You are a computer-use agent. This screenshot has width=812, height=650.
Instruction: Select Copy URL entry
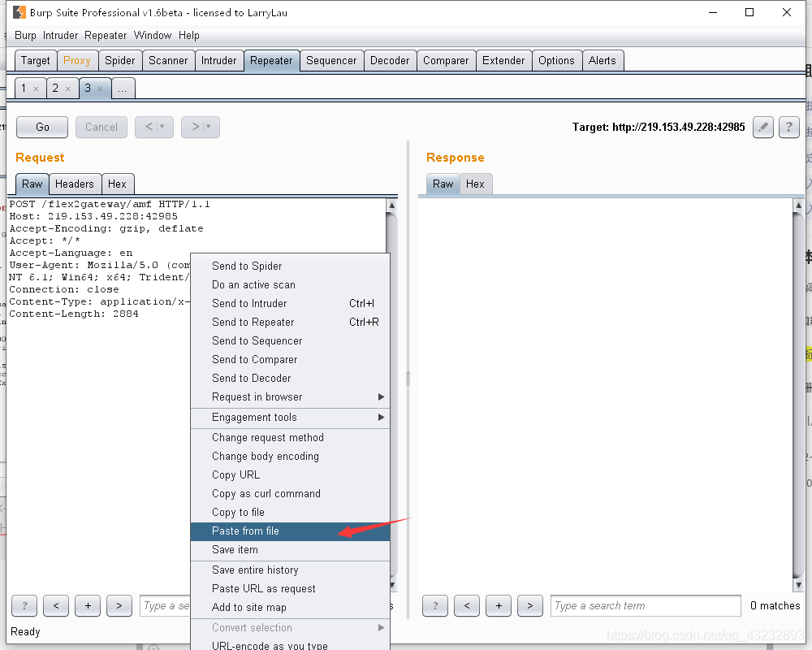coord(290,474)
